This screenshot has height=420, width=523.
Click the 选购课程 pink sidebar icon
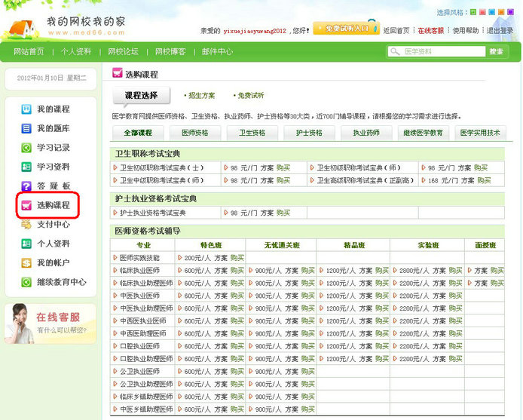(x=26, y=205)
